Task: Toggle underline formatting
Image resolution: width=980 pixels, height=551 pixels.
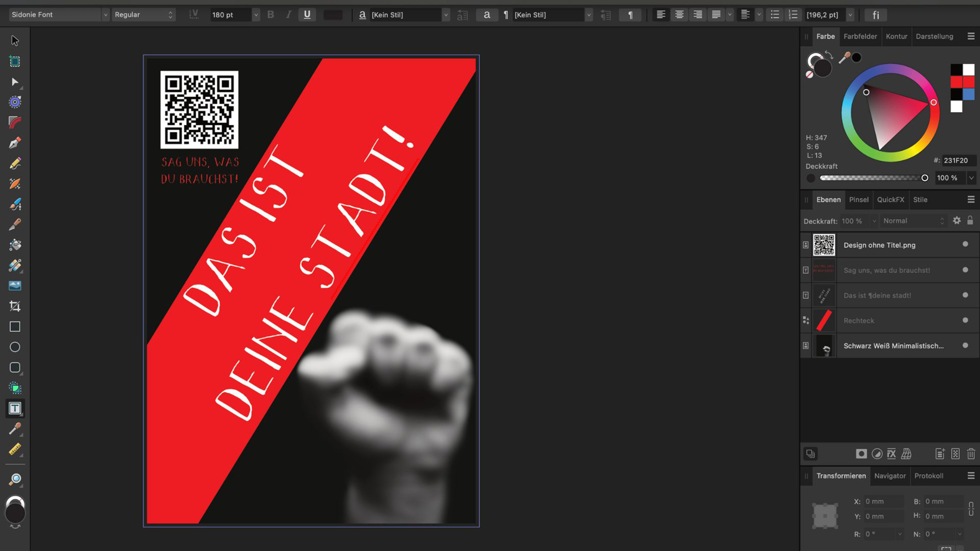Action: tap(307, 15)
